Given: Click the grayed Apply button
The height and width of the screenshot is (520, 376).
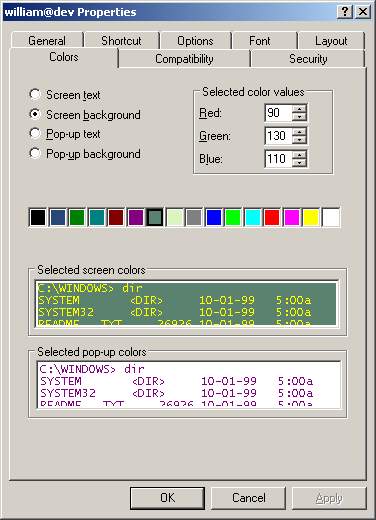Looking at the screenshot, I should pos(329,498).
